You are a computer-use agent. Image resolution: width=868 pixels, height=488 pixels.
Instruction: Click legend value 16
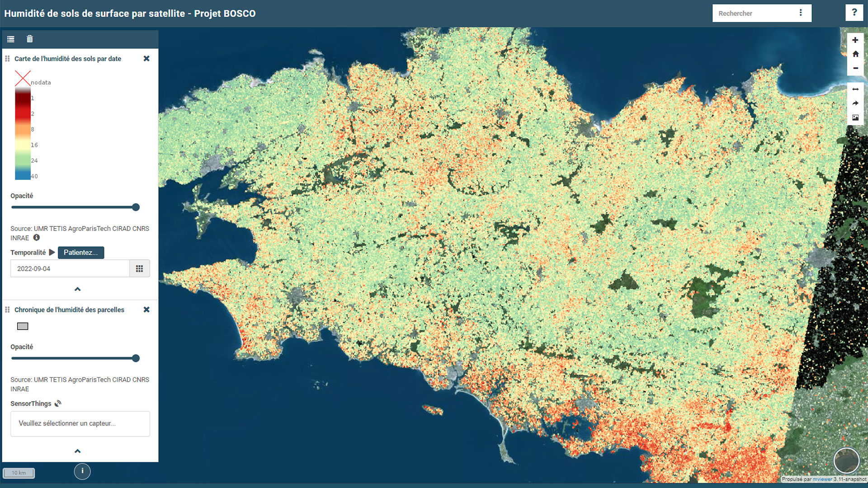(x=34, y=145)
